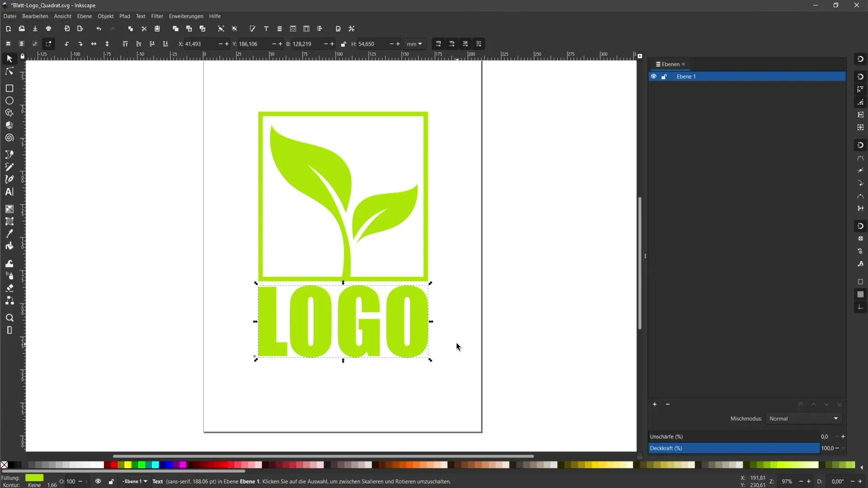Image resolution: width=868 pixels, height=488 pixels.
Task: Select the Bezier pen tool
Action: pos(9,179)
